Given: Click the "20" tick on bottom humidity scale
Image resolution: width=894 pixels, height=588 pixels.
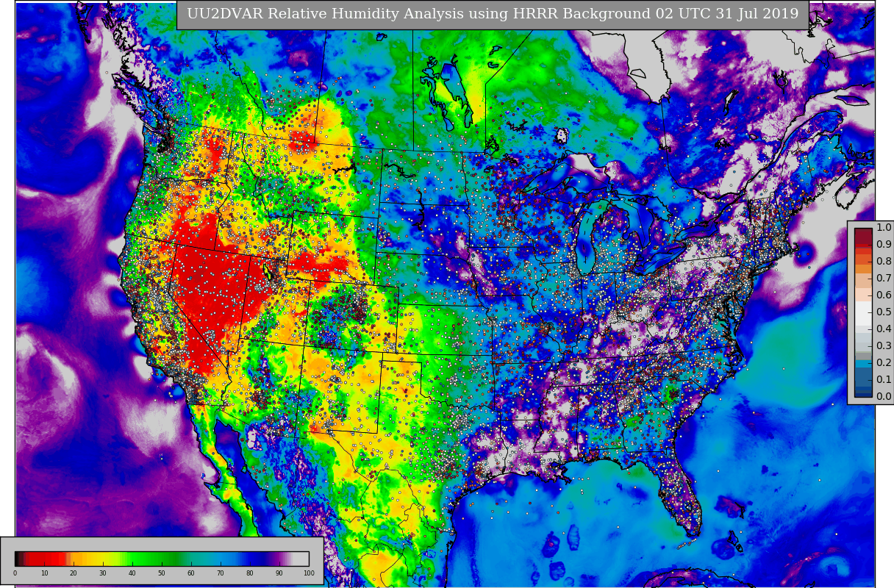Looking at the screenshot, I should click(x=74, y=573).
